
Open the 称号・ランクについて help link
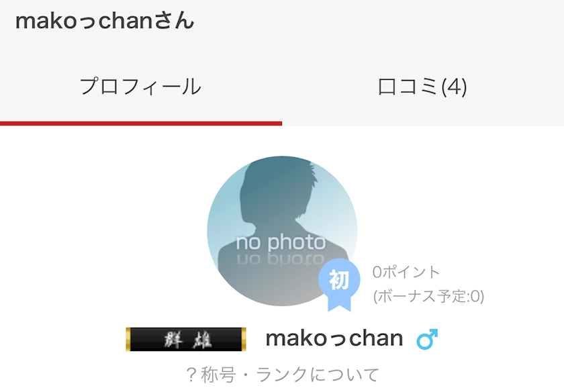pos(283,375)
